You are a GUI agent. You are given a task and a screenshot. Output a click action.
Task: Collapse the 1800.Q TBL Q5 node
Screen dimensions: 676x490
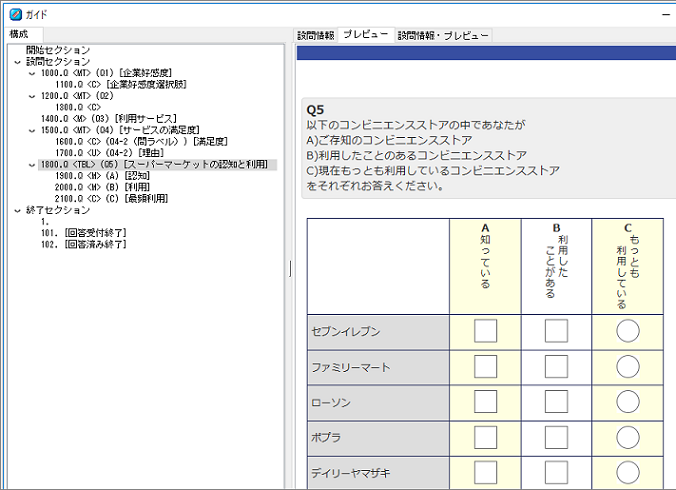point(32,165)
